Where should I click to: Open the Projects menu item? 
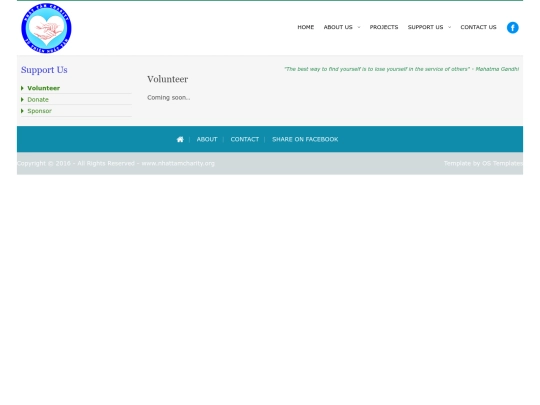pos(384,27)
